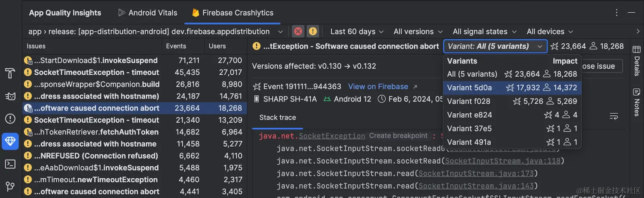Click Versions affected: v0.130 → v0.132 text
Viewport: 644px width, 198px height.
click(x=314, y=66)
